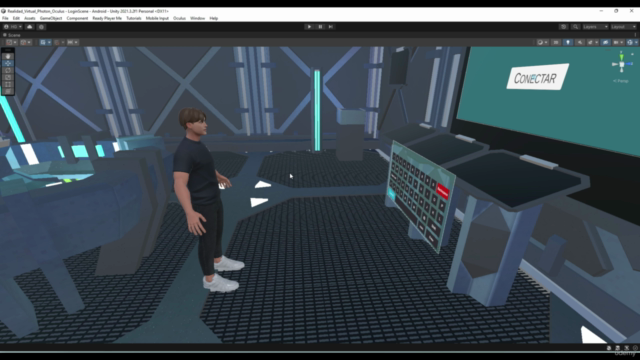
Task: Click the shading draw mode sphere icon
Action: (x=540, y=42)
